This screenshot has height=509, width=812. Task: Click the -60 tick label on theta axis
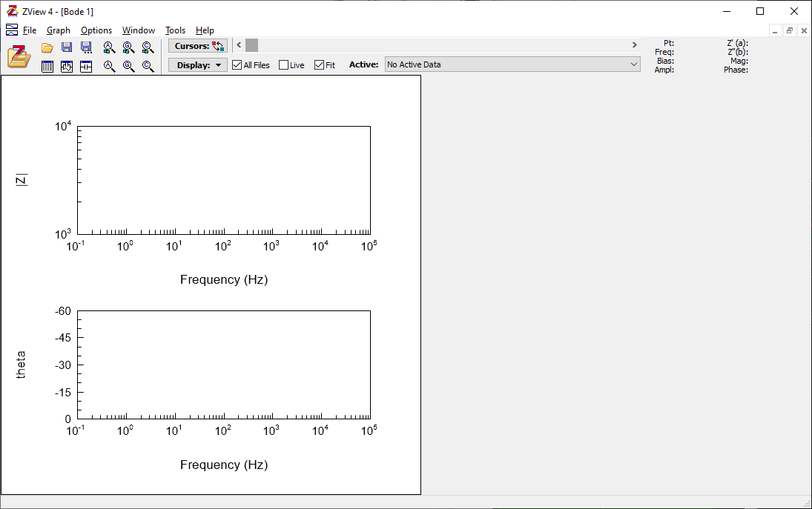(x=62, y=311)
